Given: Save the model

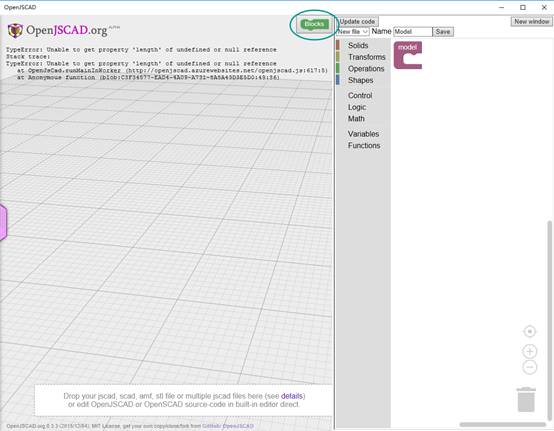Looking at the screenshot, I should (443, 32).
